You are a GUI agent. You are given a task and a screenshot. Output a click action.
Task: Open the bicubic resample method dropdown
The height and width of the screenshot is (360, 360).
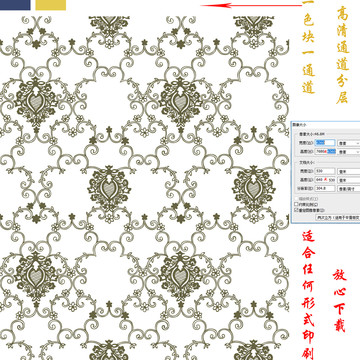[338, 217]
